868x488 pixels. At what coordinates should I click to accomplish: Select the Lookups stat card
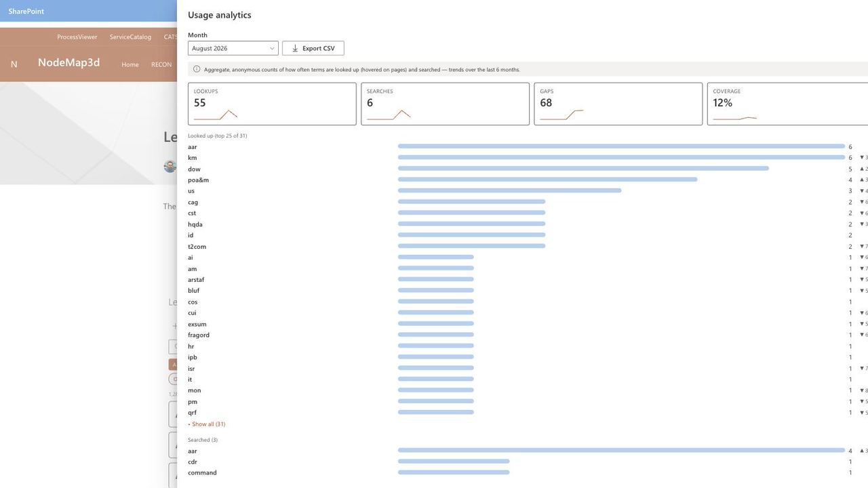pyautogui.click(x=272, y=104)
